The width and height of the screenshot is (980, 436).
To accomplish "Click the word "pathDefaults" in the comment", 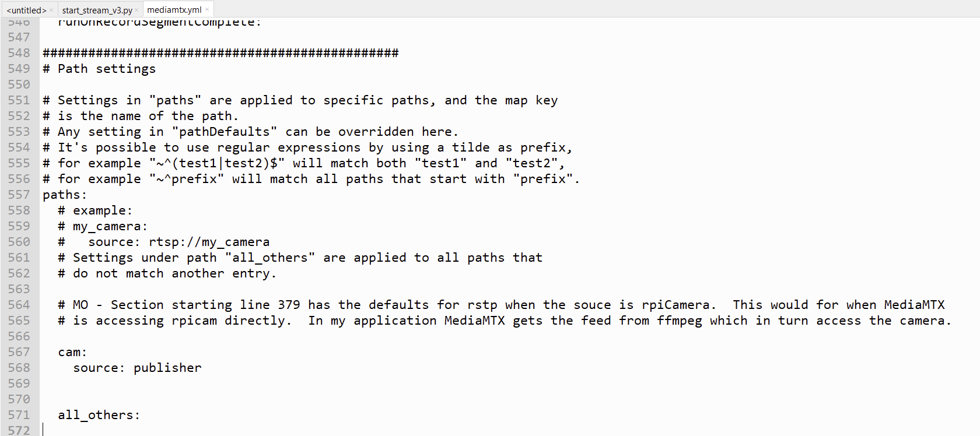I will [x=225, y=132].
